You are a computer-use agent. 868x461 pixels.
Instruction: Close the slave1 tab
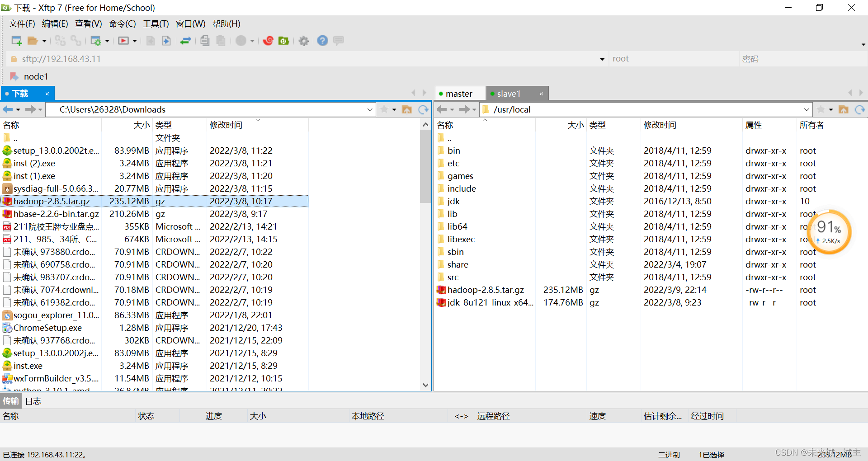coord(541,94)
